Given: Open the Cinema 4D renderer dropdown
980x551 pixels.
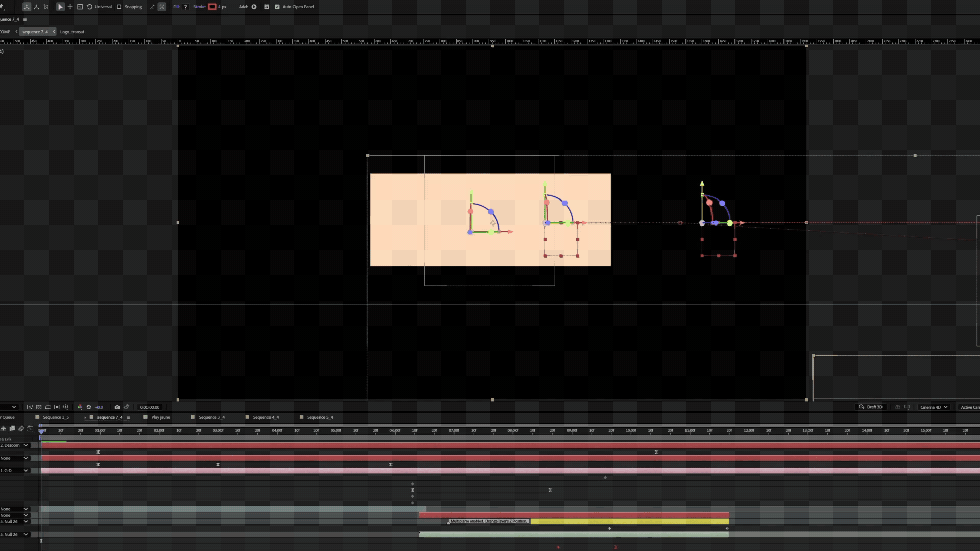Looking at the screenshot, I should [934, 407].
